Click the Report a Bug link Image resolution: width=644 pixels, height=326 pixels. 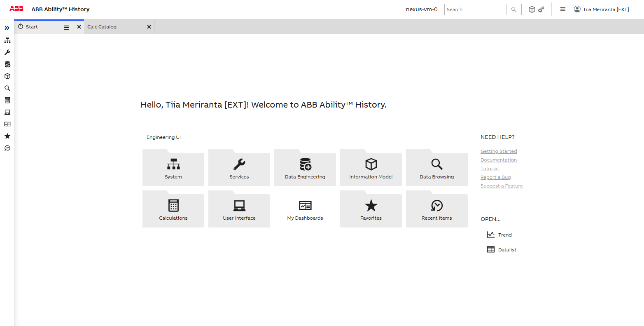(x=496, y=177)
